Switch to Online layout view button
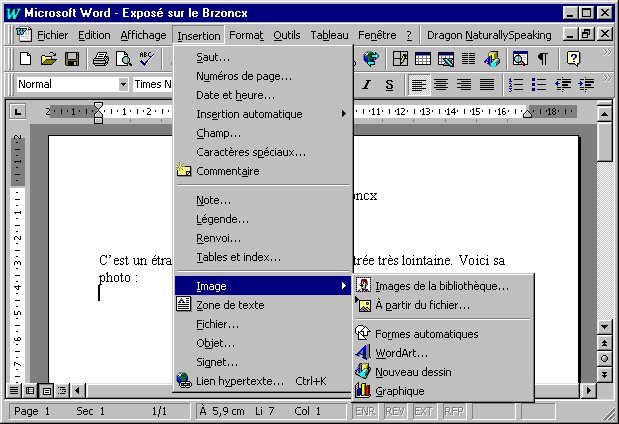Screen dimensions: 619x424 tap(30, 391)
